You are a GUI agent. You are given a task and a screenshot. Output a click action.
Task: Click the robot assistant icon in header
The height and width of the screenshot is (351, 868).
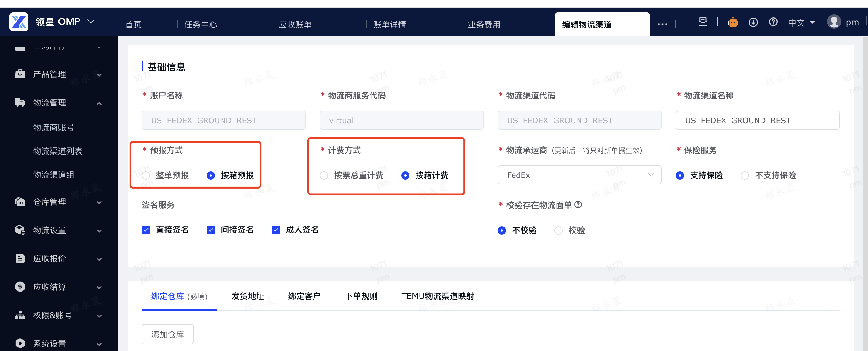click(733, 22)
